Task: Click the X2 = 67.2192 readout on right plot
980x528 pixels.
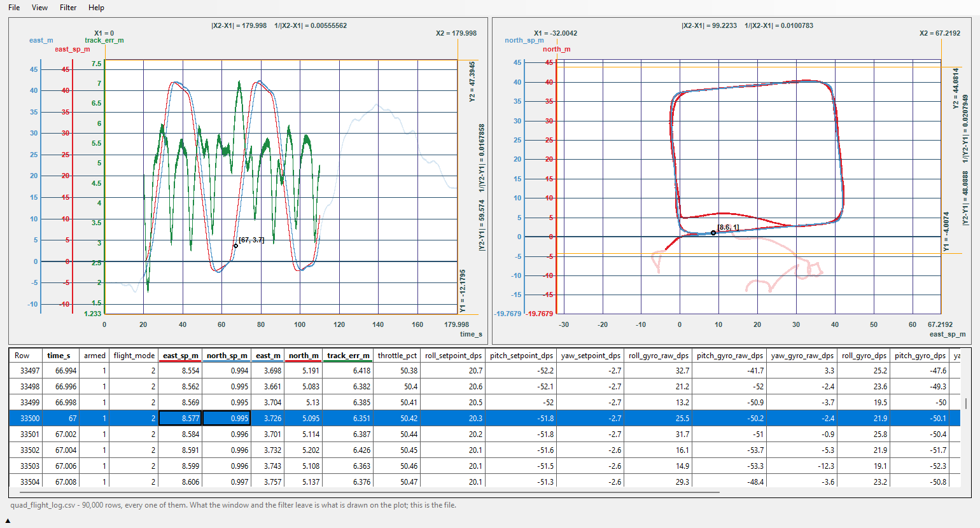Action: coord(940,33)
